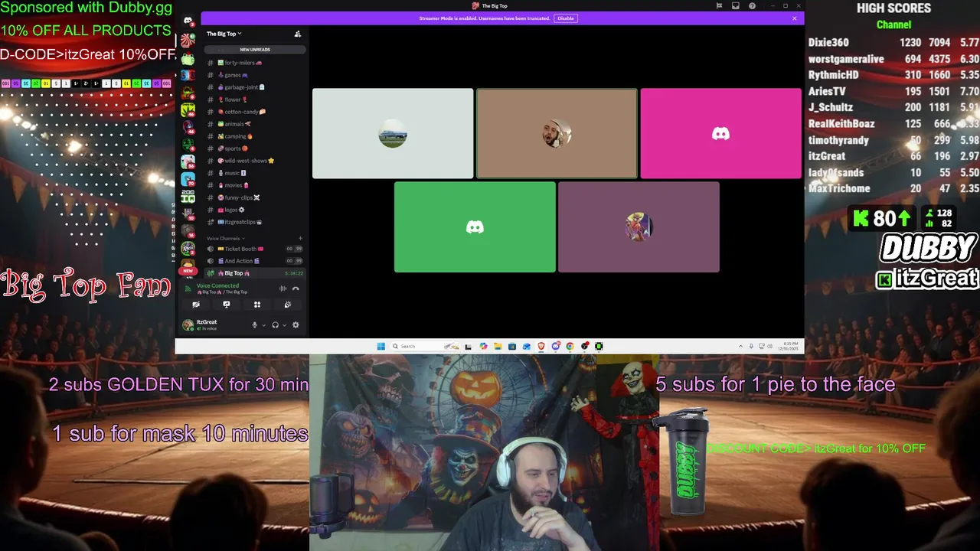The image size is (980, 551).
Task: Open the flag icon in Discord title bar
Action: pyautogui.click(x=719, y=6)
